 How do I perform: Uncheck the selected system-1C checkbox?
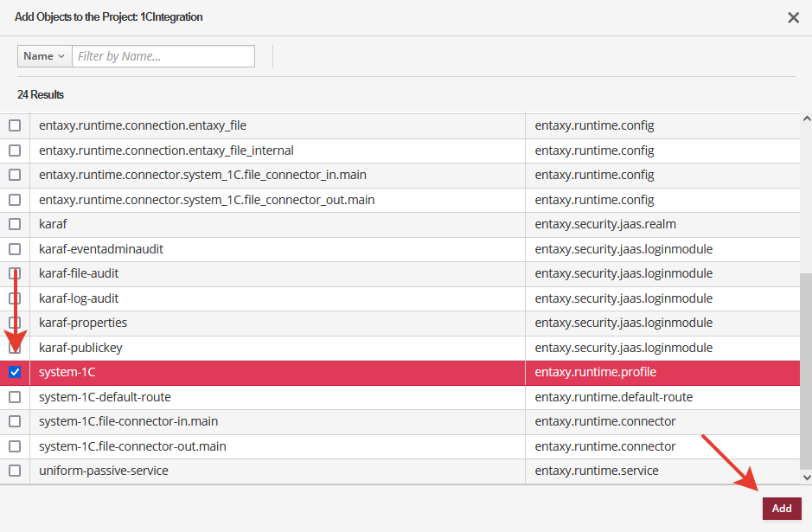[x=14, y=372]
